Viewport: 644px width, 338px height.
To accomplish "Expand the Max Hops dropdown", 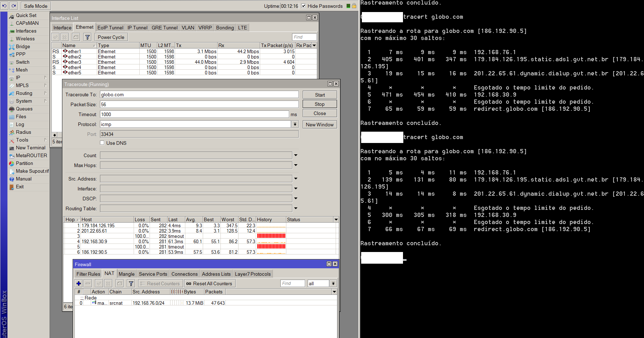I will pos(296,165).
